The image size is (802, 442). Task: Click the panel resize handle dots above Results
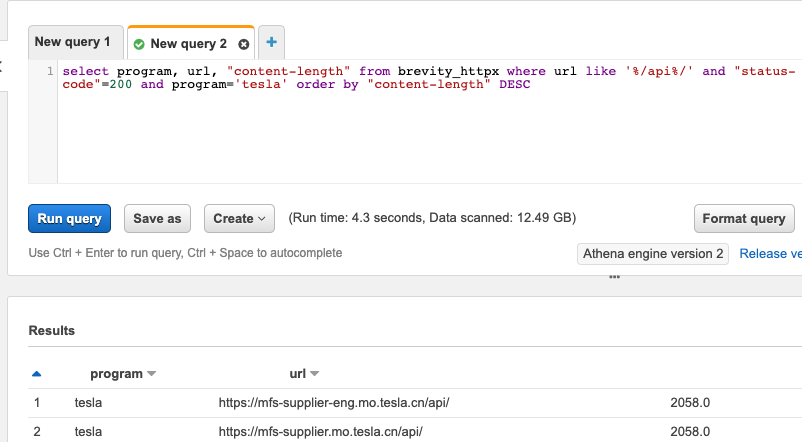coord(615,279)
